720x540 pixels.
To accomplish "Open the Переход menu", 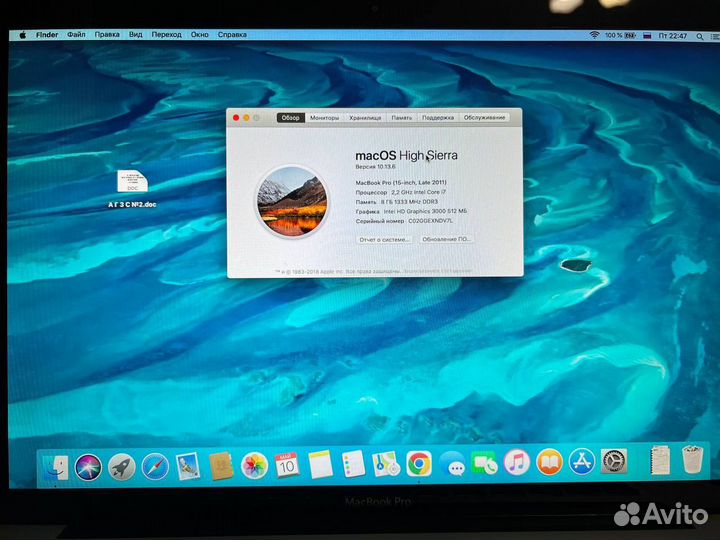I will 166,34.
